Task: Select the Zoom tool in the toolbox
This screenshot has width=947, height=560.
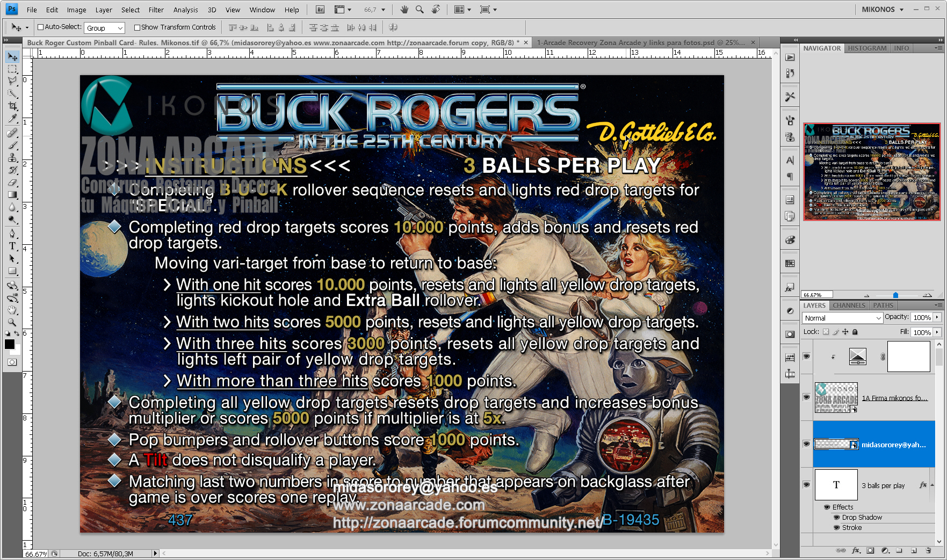Action: [12, 322]
